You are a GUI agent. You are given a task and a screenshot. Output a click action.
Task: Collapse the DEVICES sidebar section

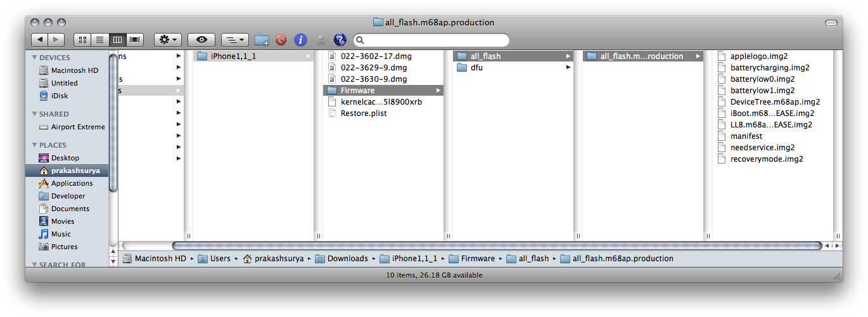point(34,58)
